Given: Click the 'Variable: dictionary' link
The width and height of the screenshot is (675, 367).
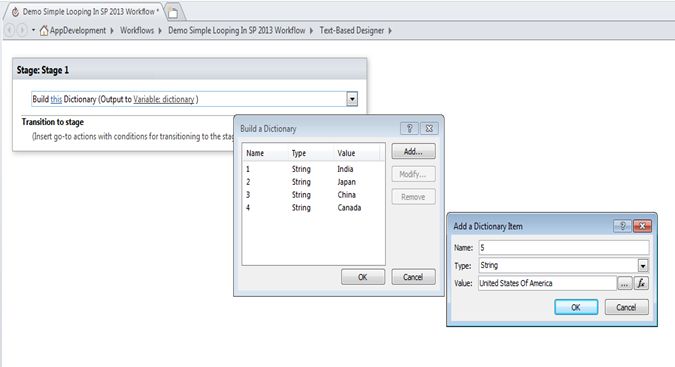Looking at the screenshot, I should click(164, 99).
